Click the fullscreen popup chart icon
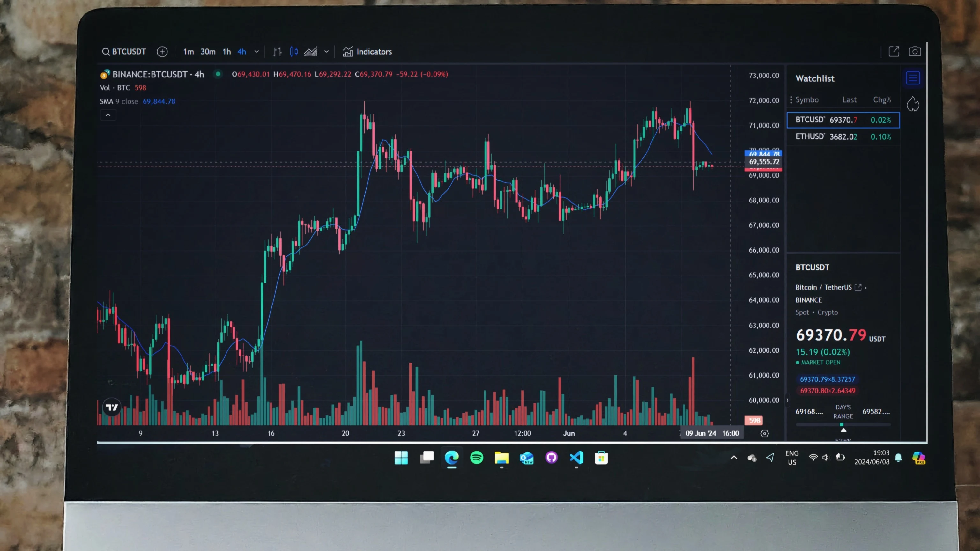 pos(894,51)
